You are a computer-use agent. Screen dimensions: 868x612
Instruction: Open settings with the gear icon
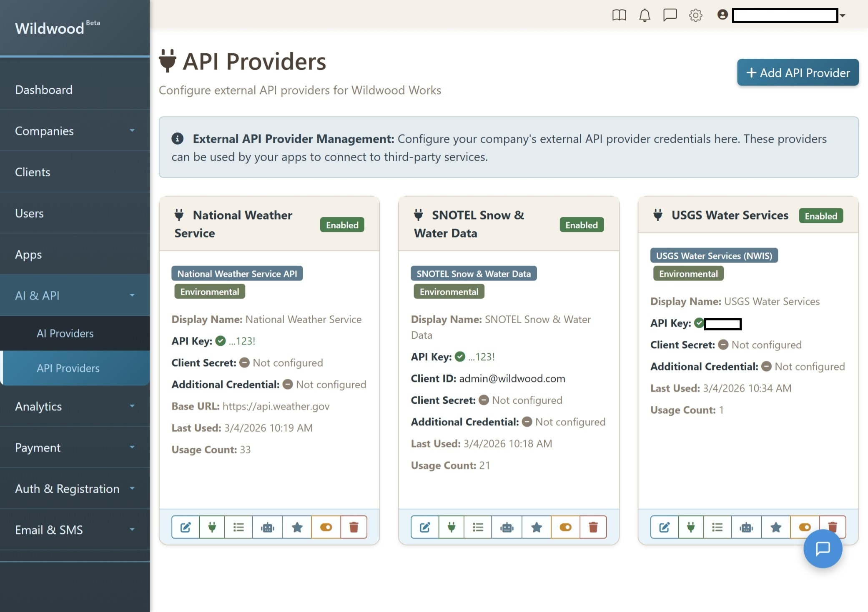695,15
